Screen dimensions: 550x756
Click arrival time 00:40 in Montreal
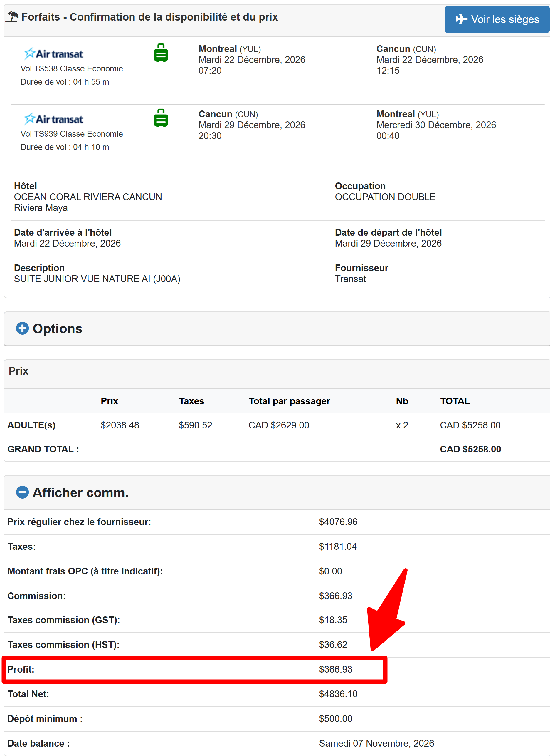(x=388, y=136)
